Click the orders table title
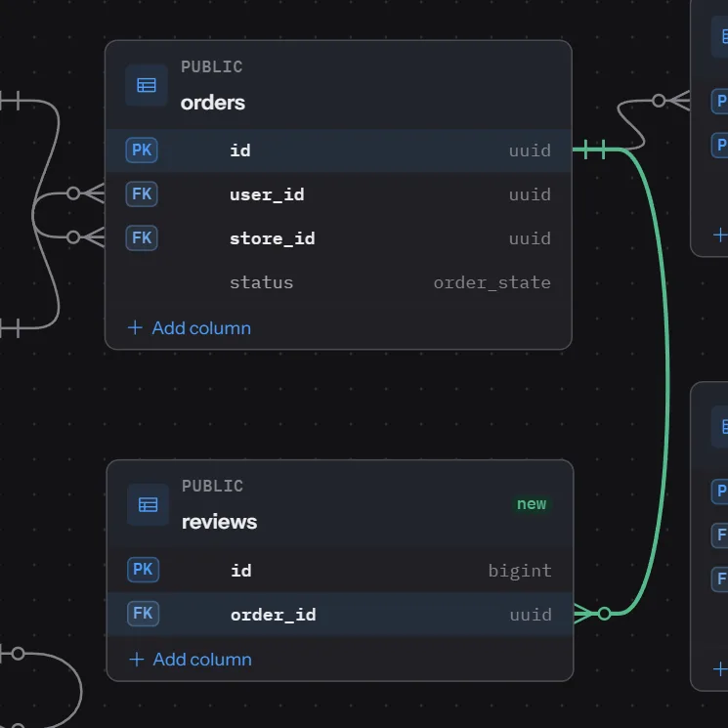 click(213, 103)
